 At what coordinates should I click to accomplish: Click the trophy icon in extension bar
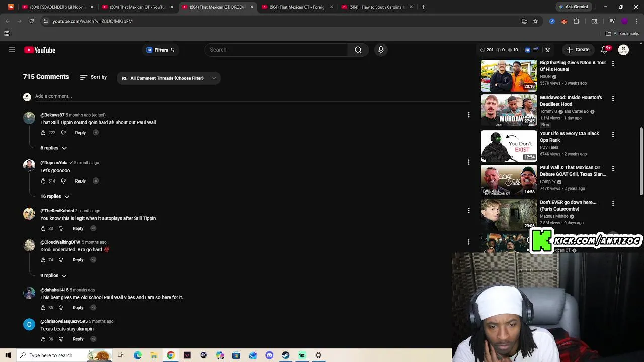547,50
